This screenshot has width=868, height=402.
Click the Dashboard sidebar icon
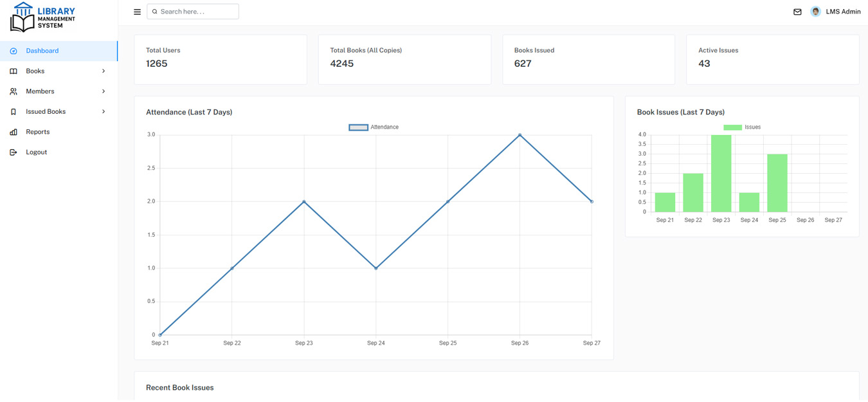click(x=14, y=51)
